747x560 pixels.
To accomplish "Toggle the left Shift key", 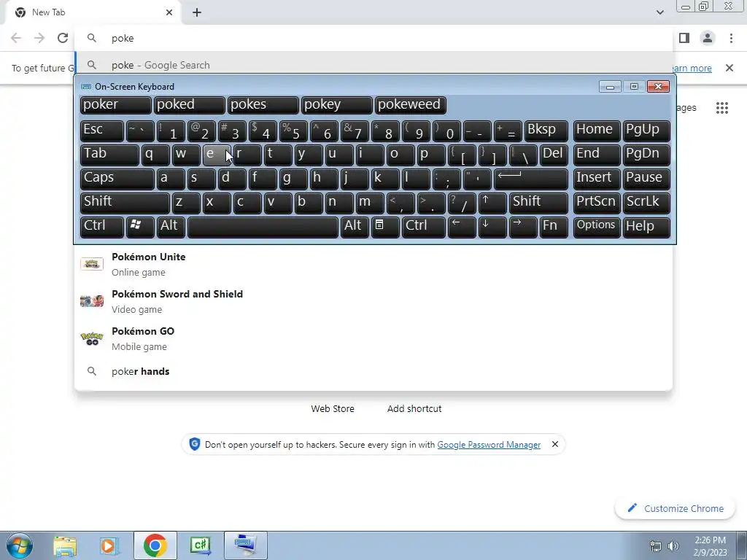I will click(x=125, y=203).
